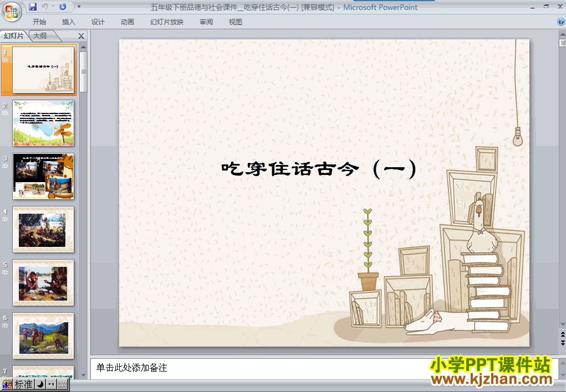This screenshot has height=392, width=566.
Task: Toggle IME half/full-width moon icon
Action: click(40, 384)
